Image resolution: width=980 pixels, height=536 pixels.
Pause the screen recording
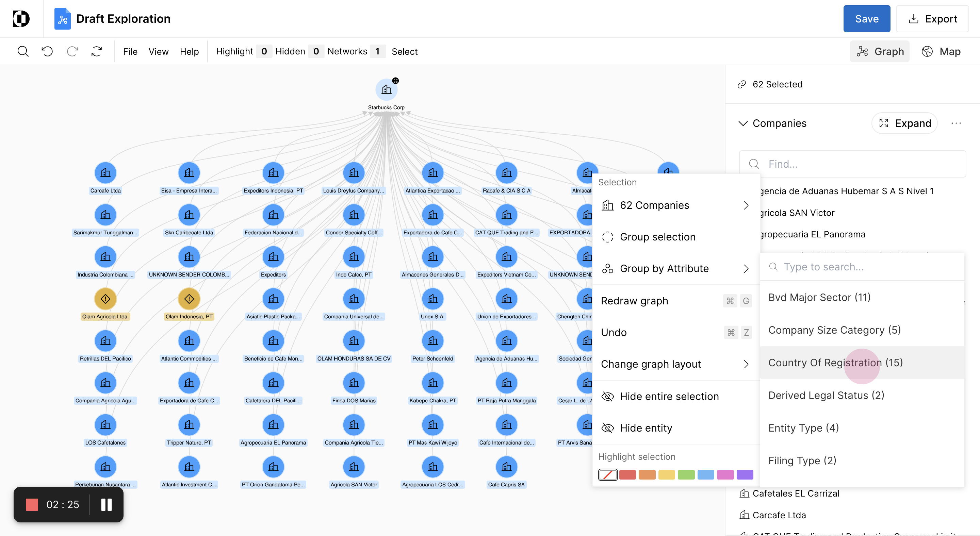coord(106,504)
